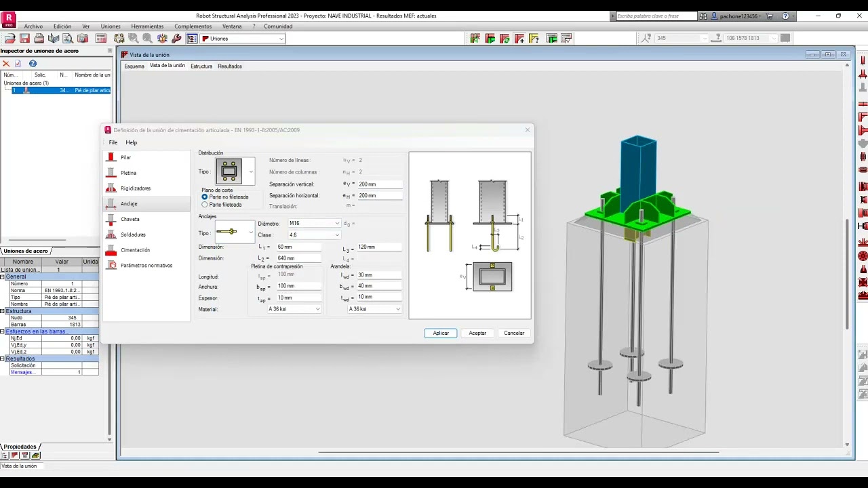This screenshot has height=488, width=868.
Task: Click the connection with question mark icon
Action: [x=534, y=39]
